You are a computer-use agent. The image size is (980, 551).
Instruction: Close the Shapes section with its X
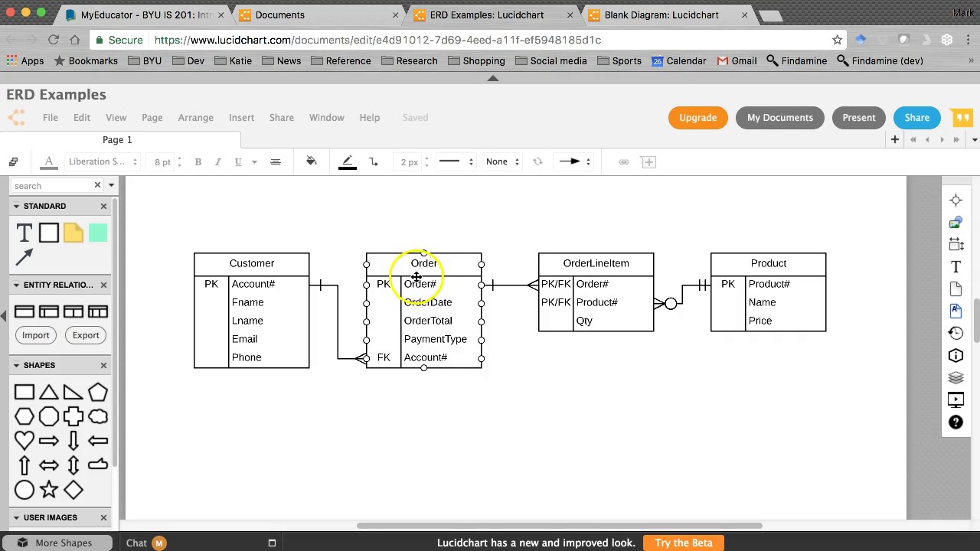tap(103, 365)
